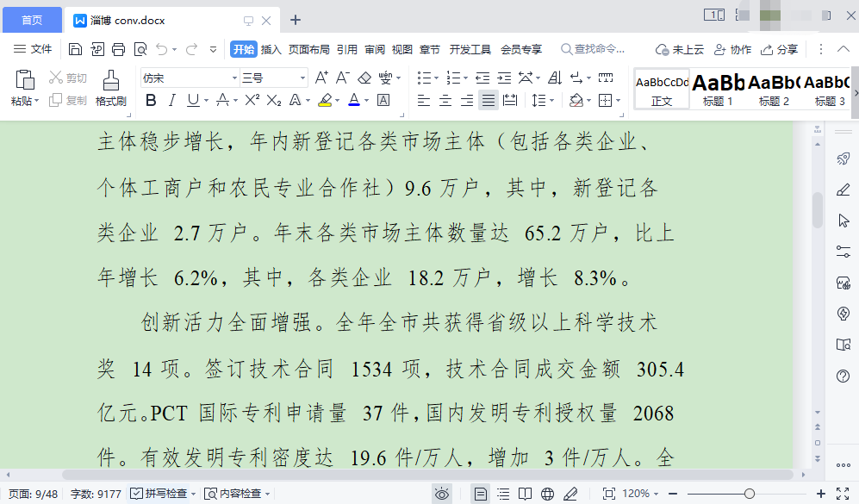Open Print Preview icon
The image size is (859, 504).
point(140,49)
